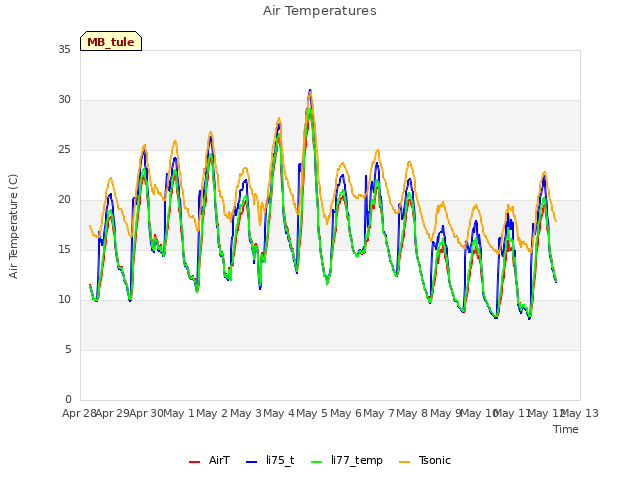Click the May 6 x-axis label

[346, 413]
